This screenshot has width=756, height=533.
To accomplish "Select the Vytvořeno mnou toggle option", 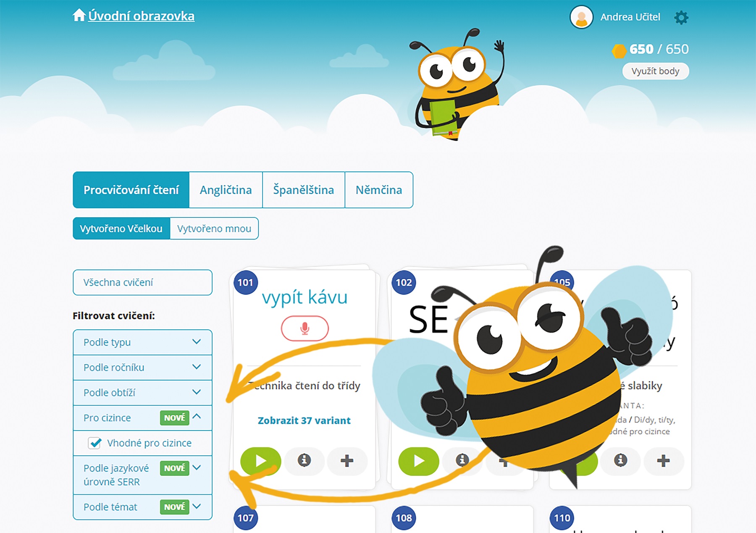I will click(x=214, y=228).
